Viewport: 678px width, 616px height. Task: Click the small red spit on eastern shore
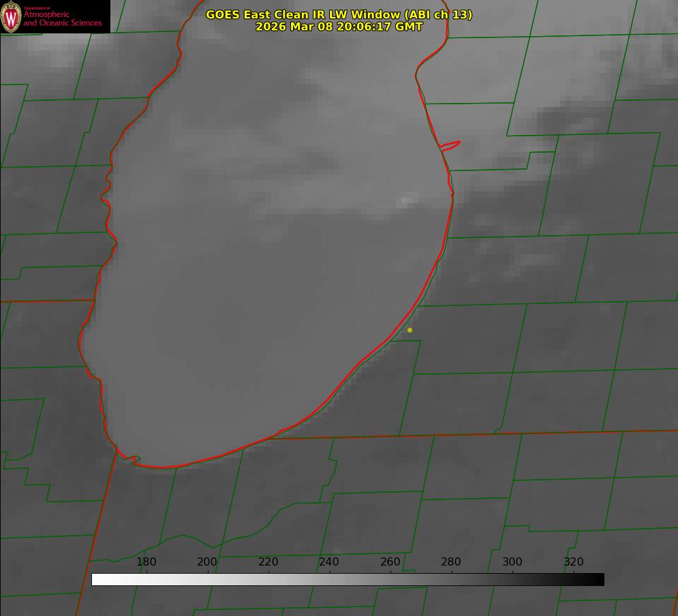click(x=450, y=145)
